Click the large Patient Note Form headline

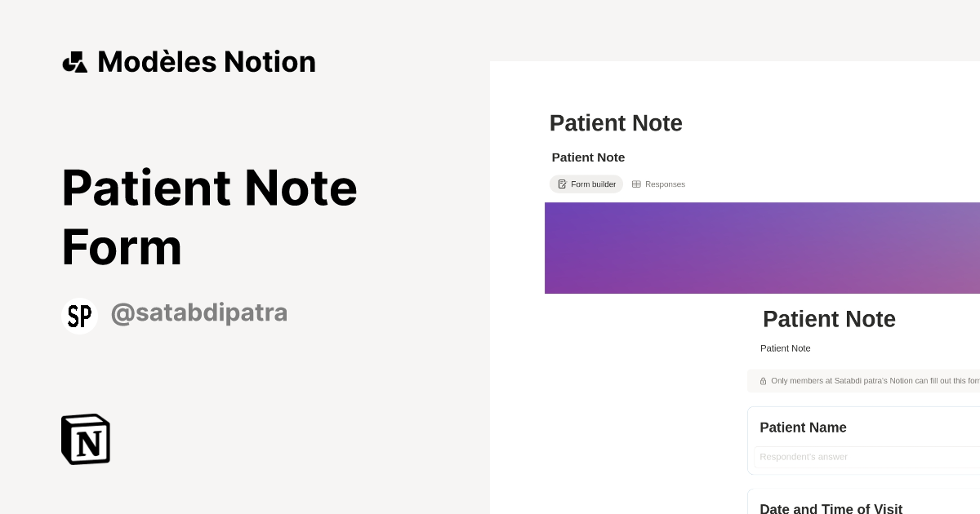209,216
